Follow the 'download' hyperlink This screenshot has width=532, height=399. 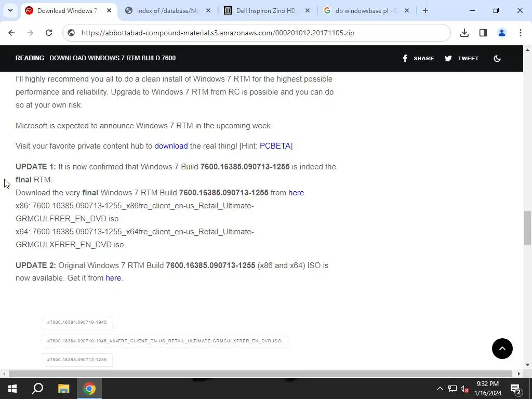click(x=171, y=146)
